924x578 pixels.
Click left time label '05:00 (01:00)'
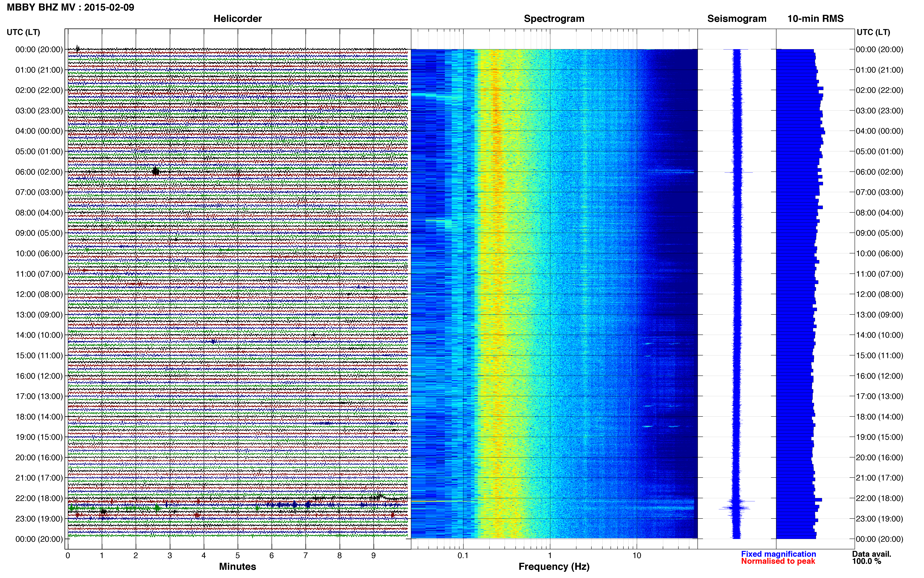point(39,151)
